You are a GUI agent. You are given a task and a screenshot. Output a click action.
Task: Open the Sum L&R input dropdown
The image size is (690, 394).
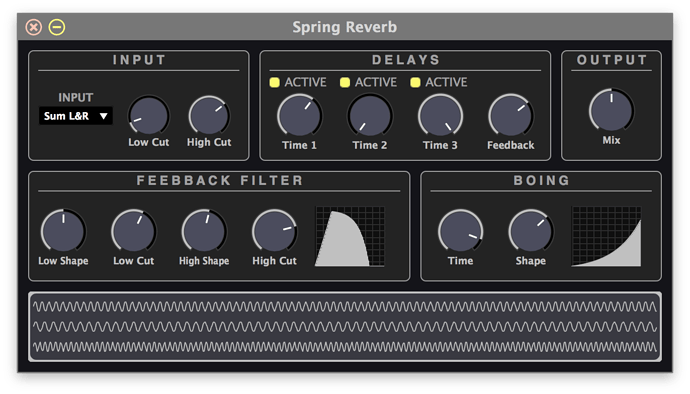click(76, 116)
